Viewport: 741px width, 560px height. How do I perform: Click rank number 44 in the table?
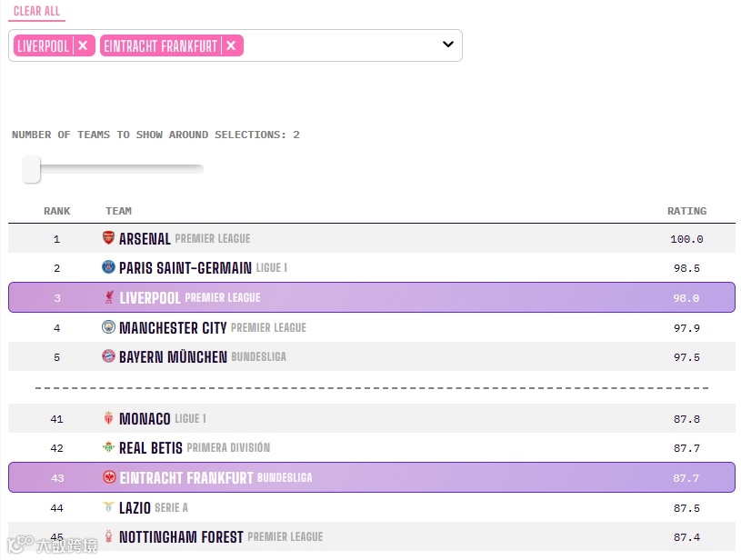point(56,508)
